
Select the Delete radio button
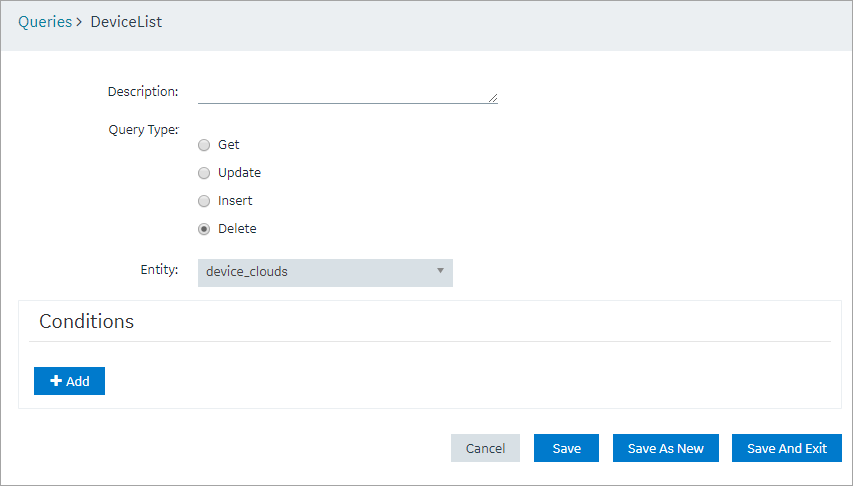click(x=204, y=229)
